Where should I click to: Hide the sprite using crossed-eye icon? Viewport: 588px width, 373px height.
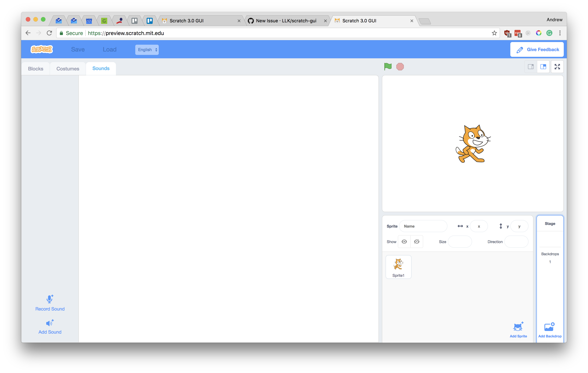417,241
